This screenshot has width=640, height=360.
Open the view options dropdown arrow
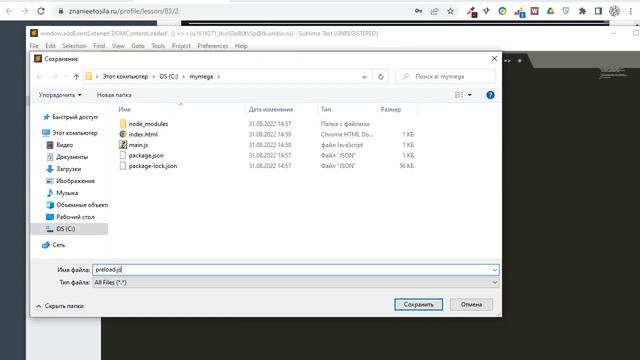point(470,95)
